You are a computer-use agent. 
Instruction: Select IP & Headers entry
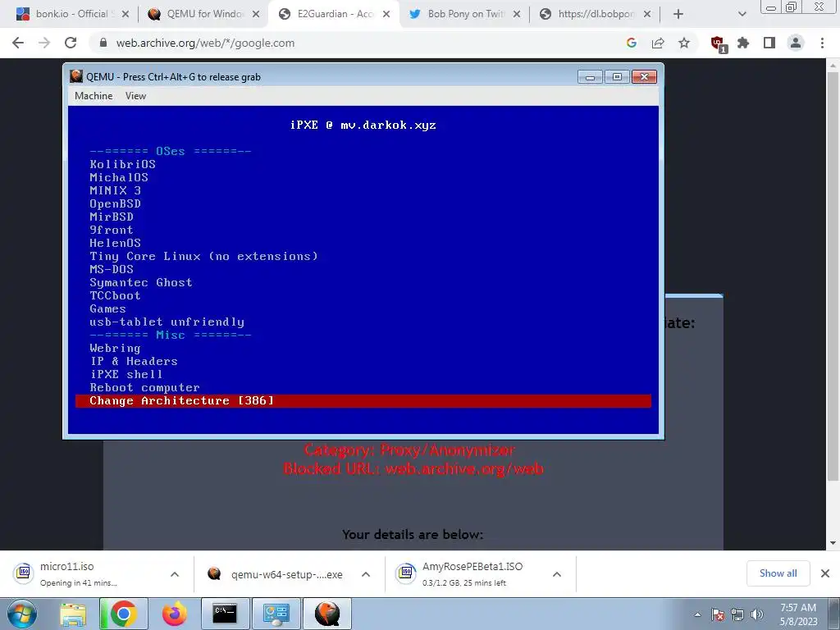[x=134, y=361]
